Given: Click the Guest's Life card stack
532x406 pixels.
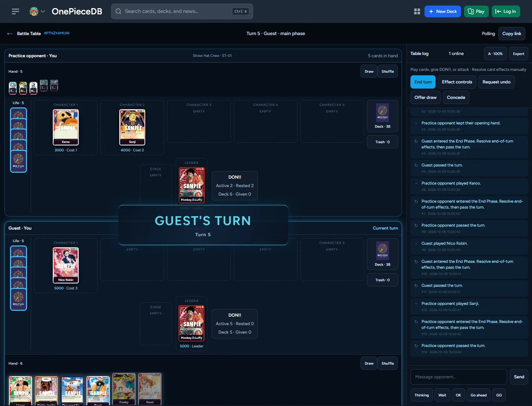Looking at the screenshot, I should [x=18, y=278].
